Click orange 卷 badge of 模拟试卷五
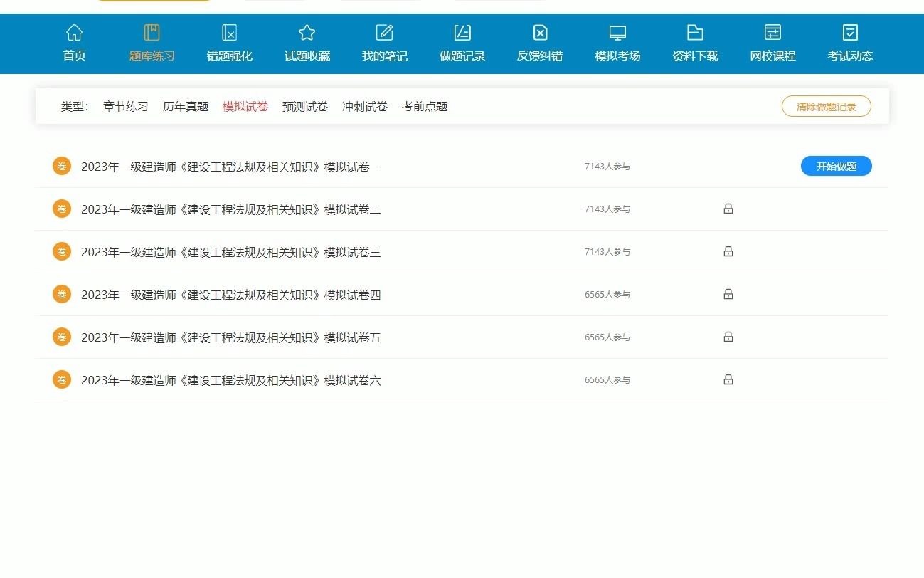Image resolution: width=924 pixels, height=578 pixels. click(x=62, y=337)
